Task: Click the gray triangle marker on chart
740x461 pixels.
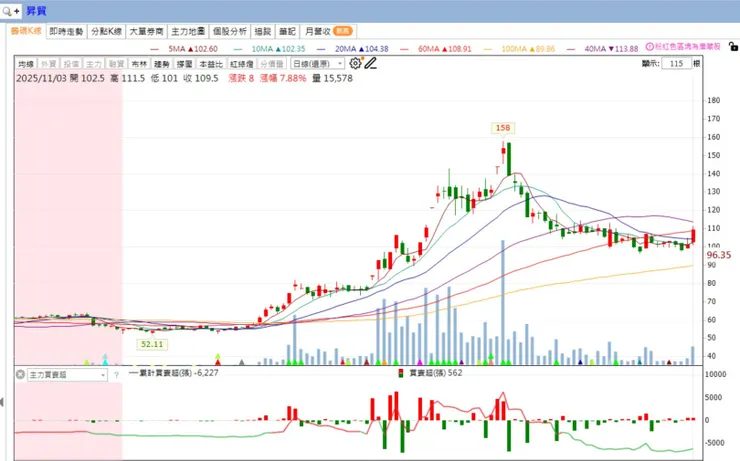Action: (x=242, y=362)
